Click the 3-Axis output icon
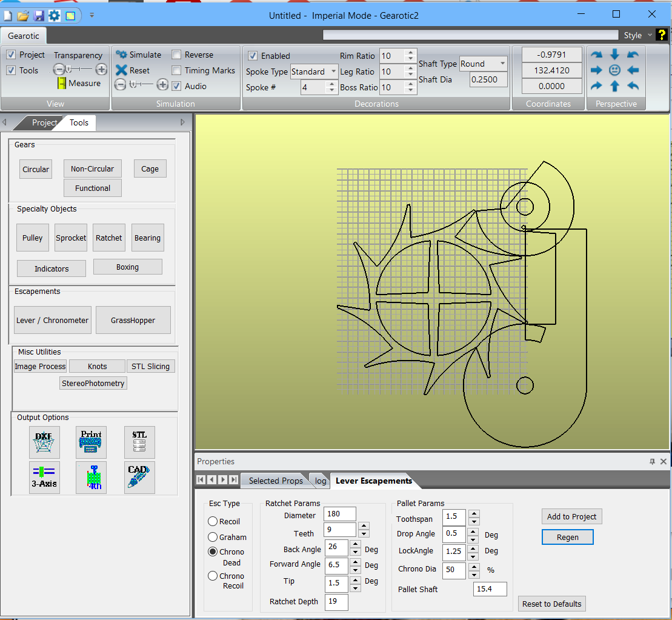The height and width of the screenshot is (620, 672). coord(44,478)
